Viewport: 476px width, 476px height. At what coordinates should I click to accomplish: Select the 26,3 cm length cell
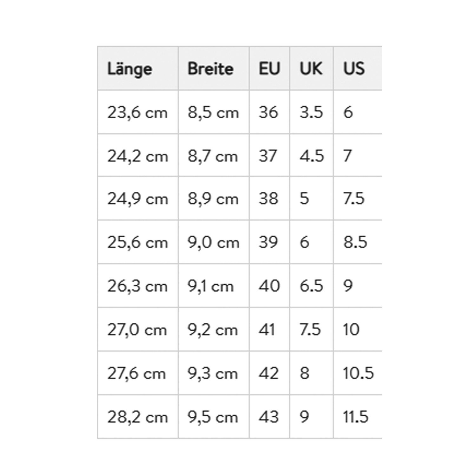(137, 286)
